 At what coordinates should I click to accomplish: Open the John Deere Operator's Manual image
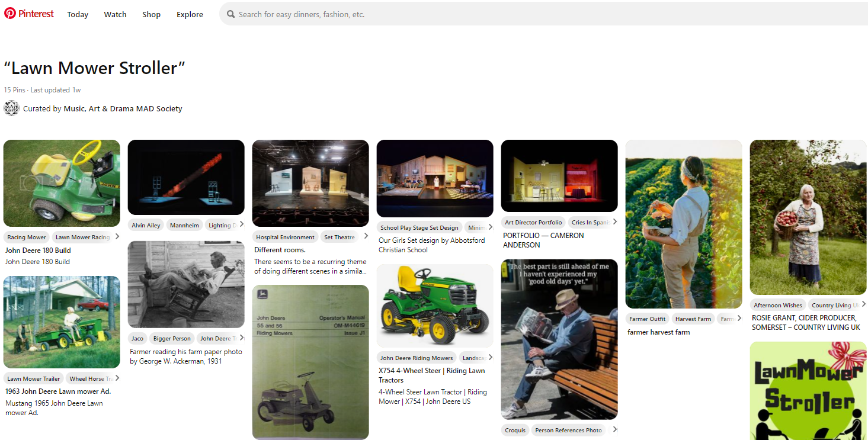[310, 362]
